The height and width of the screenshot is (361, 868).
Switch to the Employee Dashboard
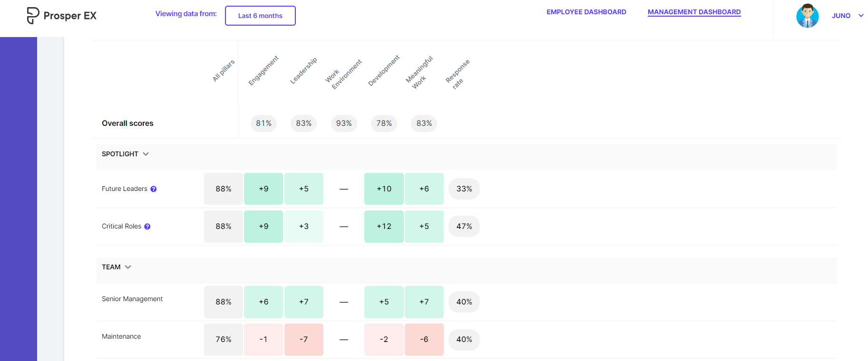586,12
